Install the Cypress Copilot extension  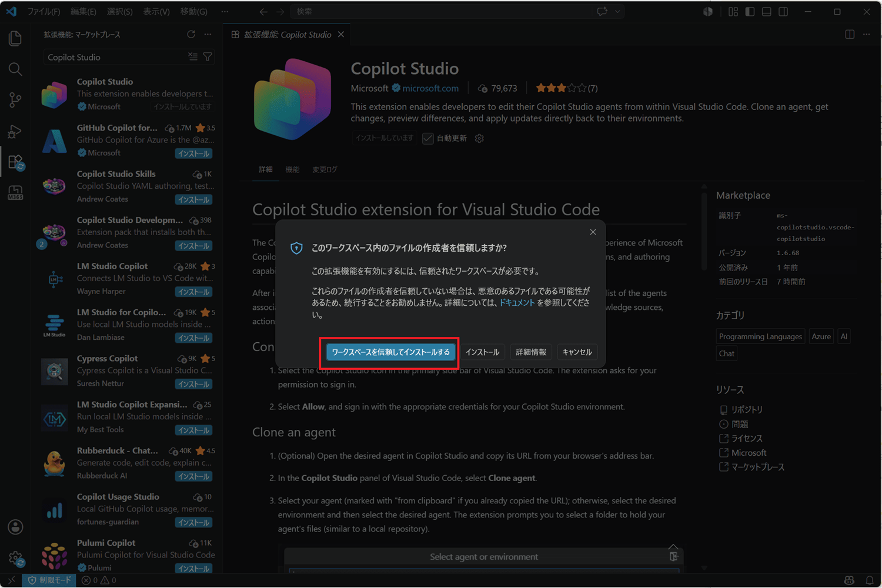[194, 384]
